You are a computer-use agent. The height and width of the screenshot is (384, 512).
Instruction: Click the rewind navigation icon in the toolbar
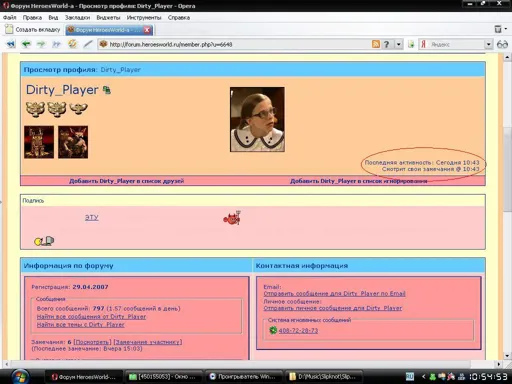(11, 44)
